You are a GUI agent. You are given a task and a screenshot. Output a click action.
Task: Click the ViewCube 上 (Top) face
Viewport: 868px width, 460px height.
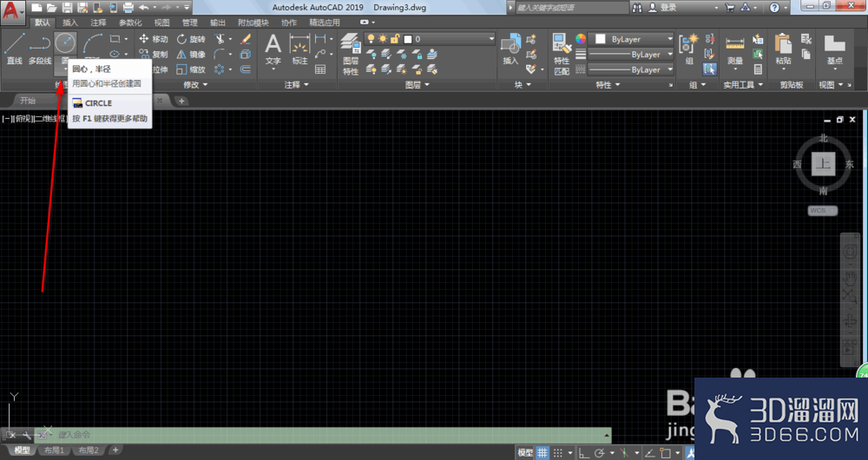(x=823, y=164)
